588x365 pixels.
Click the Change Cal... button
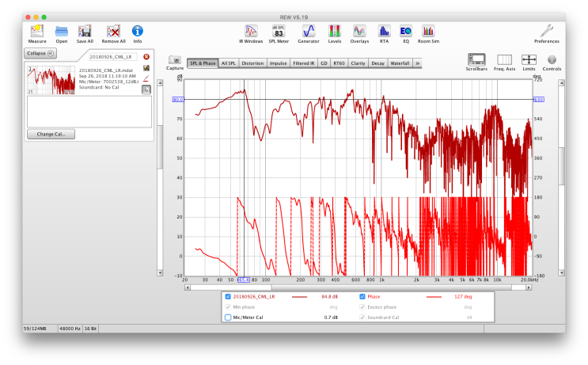(51, 134)
